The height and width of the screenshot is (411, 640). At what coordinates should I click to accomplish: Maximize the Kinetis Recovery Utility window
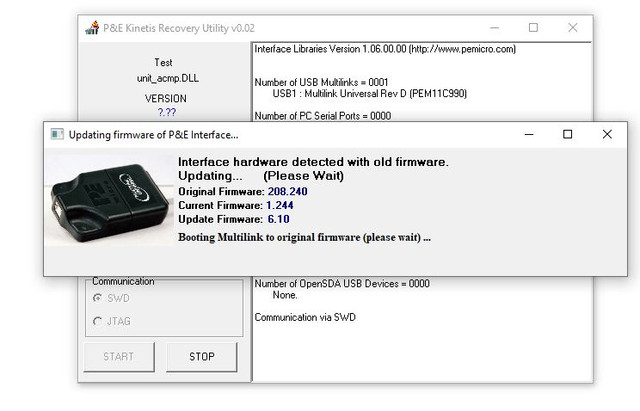click(x=533, y=28)
